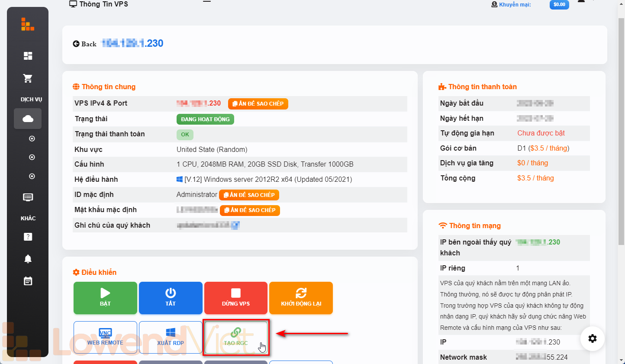Select the second radio sub-item under cloud

point(32,157)
